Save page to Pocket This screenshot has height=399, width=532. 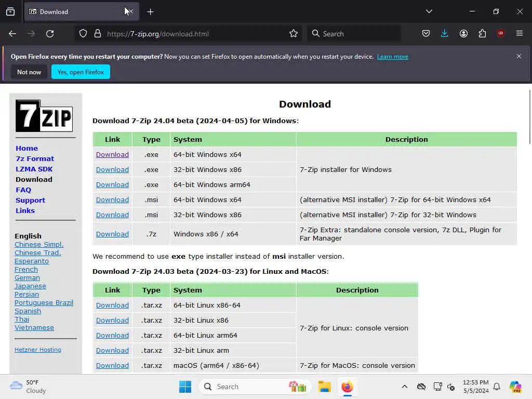pyautogui.click(x=426, y=34)
